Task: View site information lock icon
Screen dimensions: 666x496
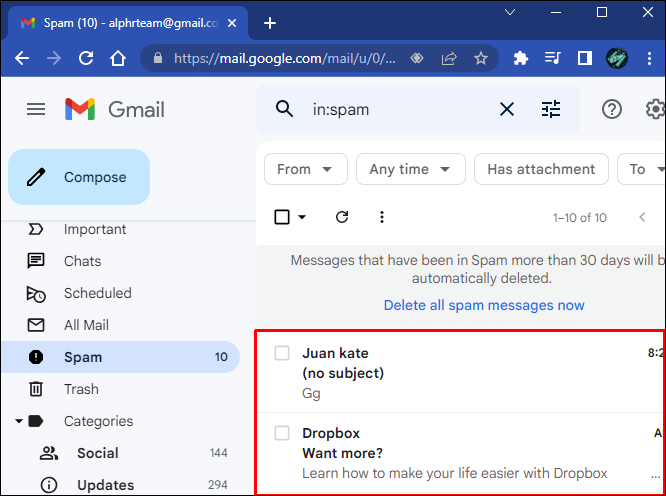Action: [158, 58]
